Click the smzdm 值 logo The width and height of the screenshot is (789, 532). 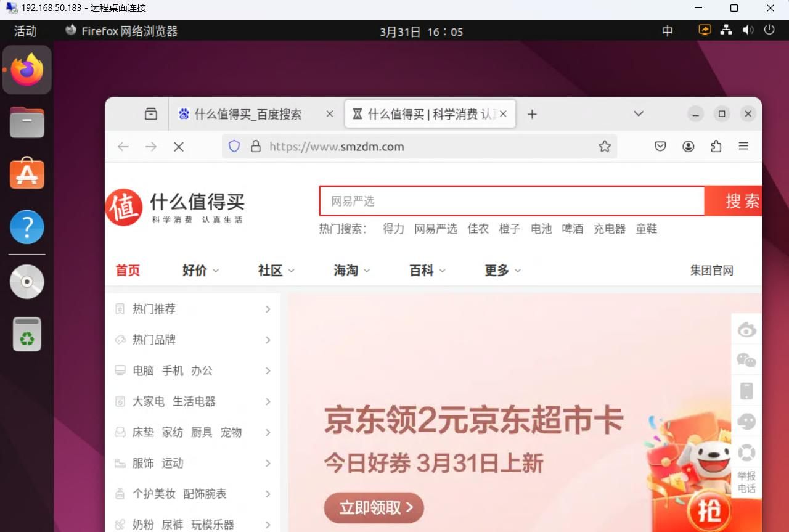pyautogui.click(x=124, y=208)
